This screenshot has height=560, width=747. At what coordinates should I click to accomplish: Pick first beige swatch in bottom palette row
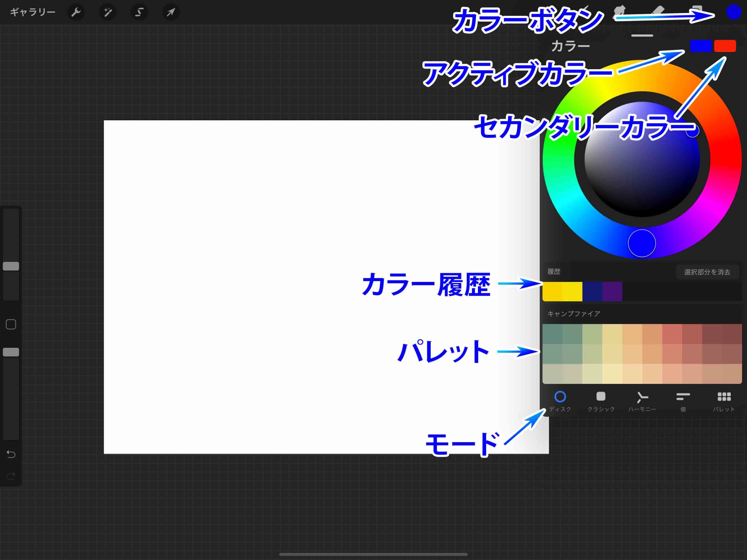click(552, 374)
